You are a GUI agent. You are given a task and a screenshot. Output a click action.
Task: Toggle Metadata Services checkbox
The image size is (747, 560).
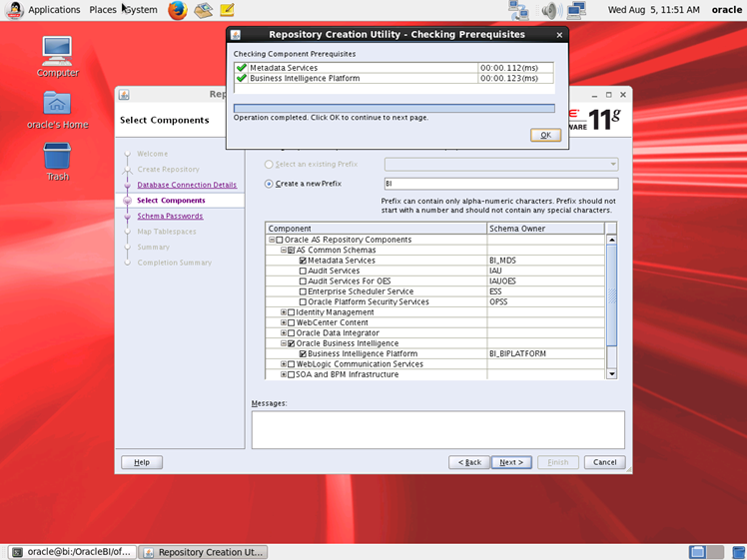click(x=303, y=261)
